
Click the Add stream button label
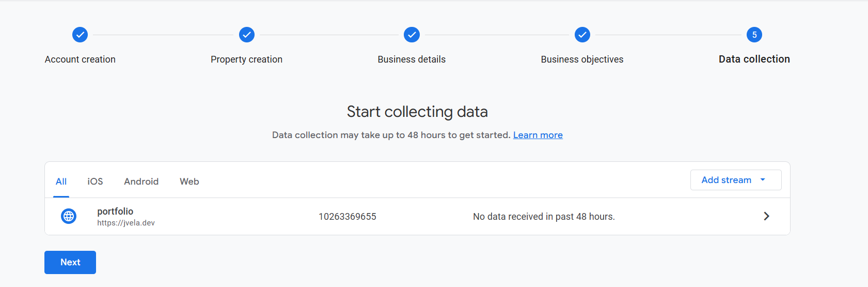click(726, 180)
